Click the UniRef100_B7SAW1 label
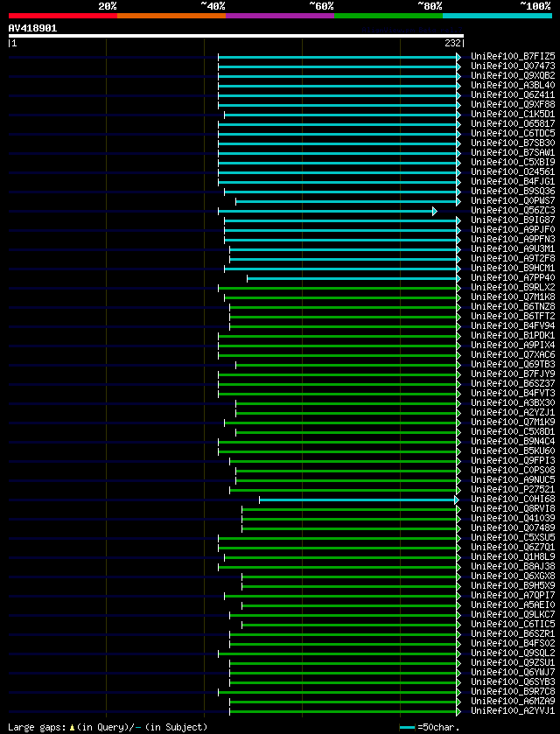The width and height of the screenshot is (560, 734). coord(513,152)
